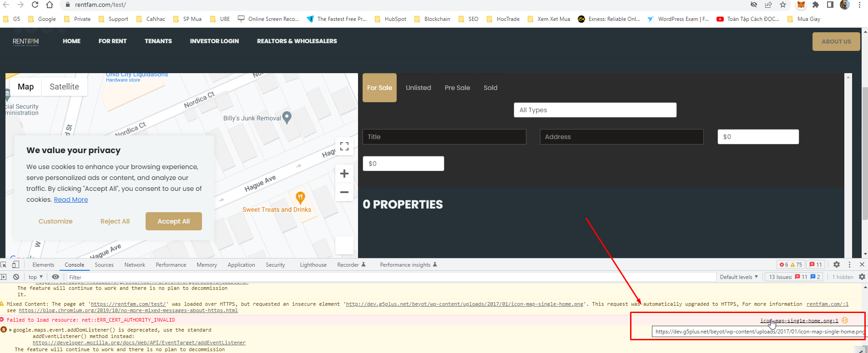Screen dimensions: 868x353
Task: Open the MetaMask fox extension
Action: coord(801,5)
